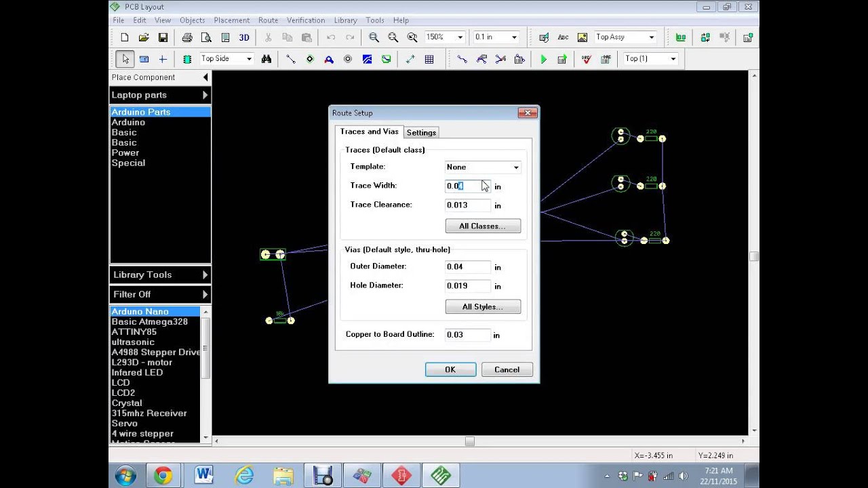Collapse the Place Component panel arrow
This screenshot has height=488, width=868.
click(x=205, y=77)
